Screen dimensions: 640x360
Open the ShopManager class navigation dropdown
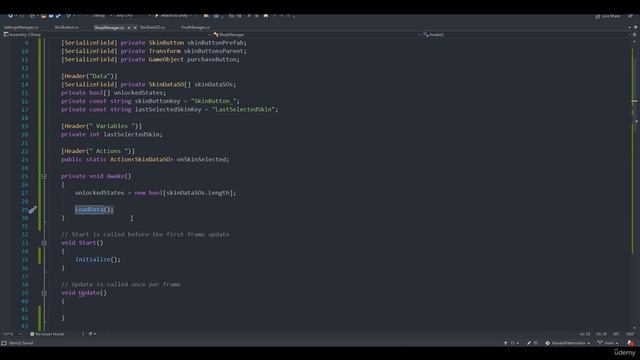point(316,35)
